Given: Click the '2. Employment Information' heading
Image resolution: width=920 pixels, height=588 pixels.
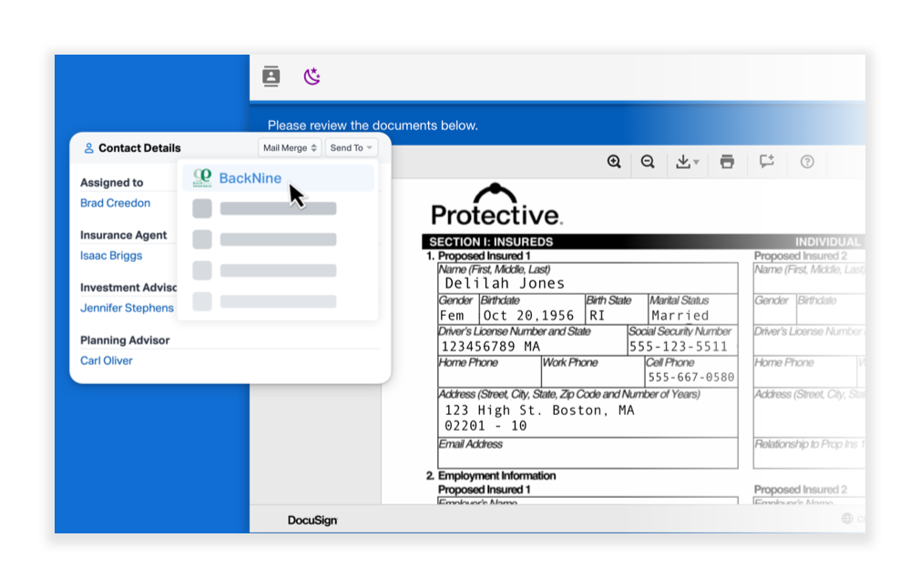Looking at the screenshot, I should (x=490, y=475).
